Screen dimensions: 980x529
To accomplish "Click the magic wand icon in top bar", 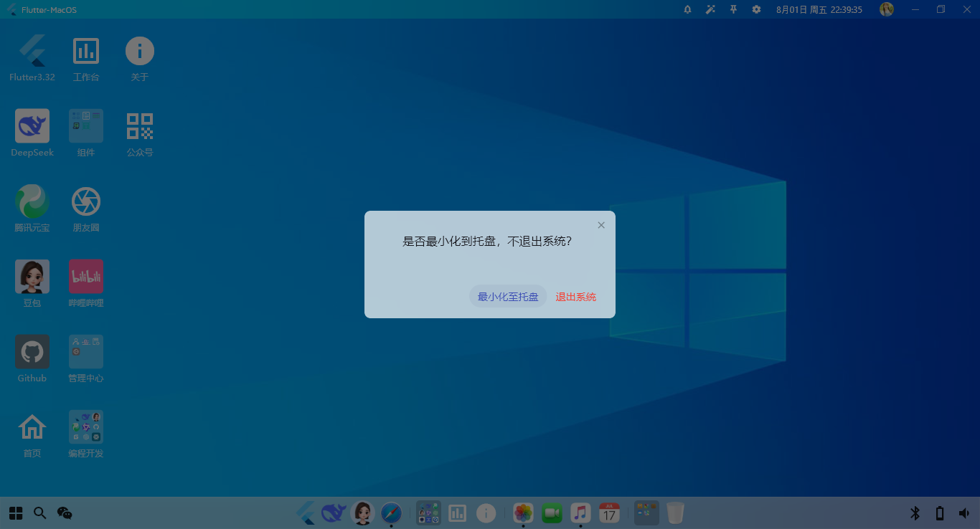I will [710, 9].
